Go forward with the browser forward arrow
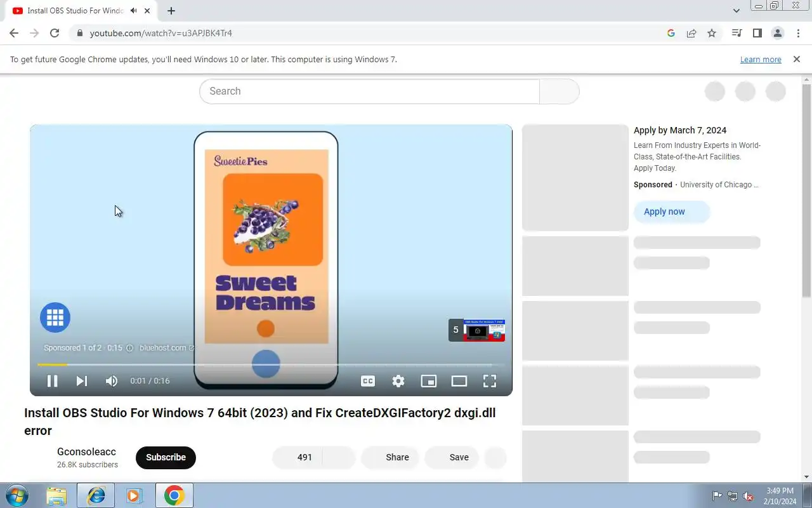The height and width of the screenshot is (508, 812). pyautogui.click(x=34, y=33)
